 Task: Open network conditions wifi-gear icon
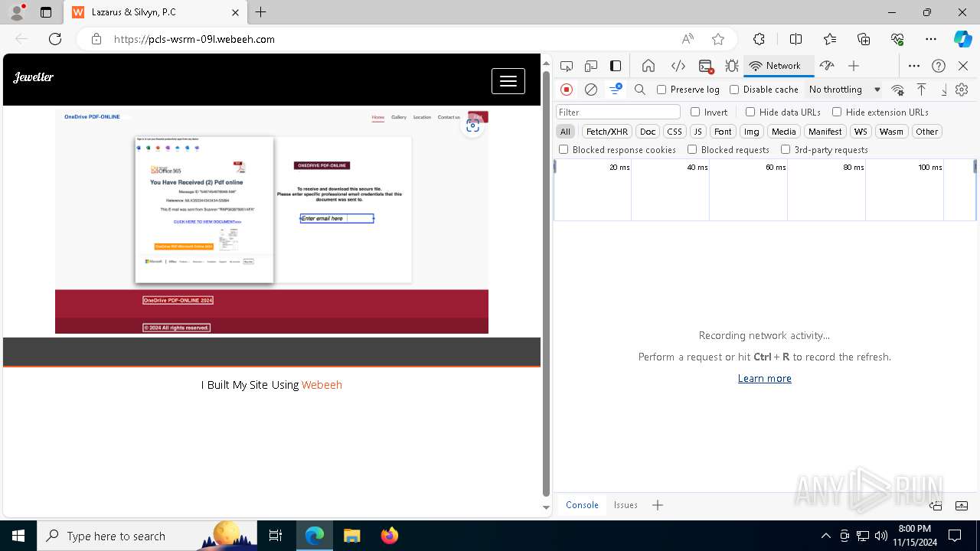point(897,90)
